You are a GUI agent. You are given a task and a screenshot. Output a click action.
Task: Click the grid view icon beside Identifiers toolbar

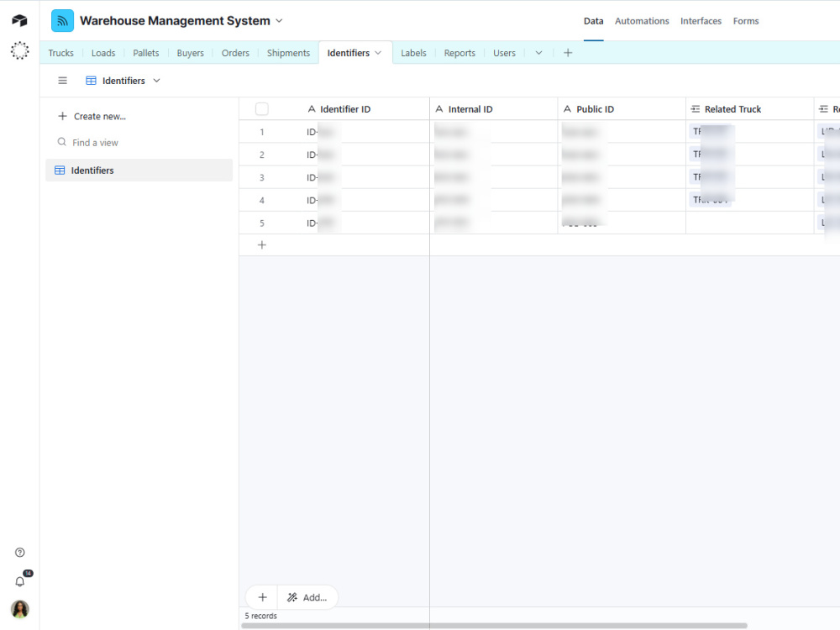[91, 81]
